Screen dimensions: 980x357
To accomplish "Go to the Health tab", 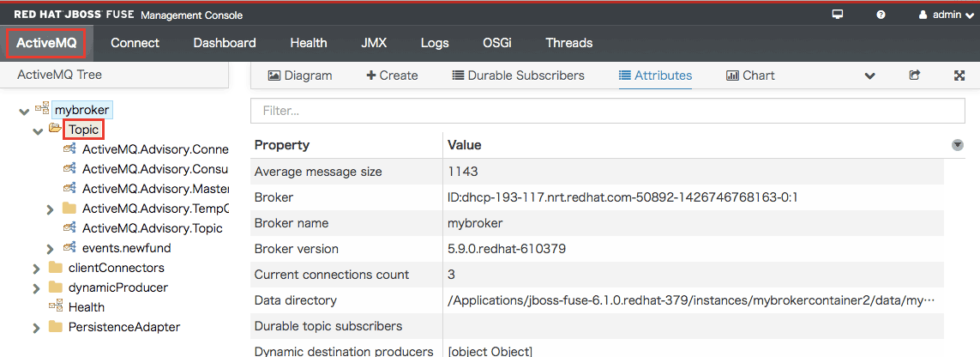I will 308,43.
